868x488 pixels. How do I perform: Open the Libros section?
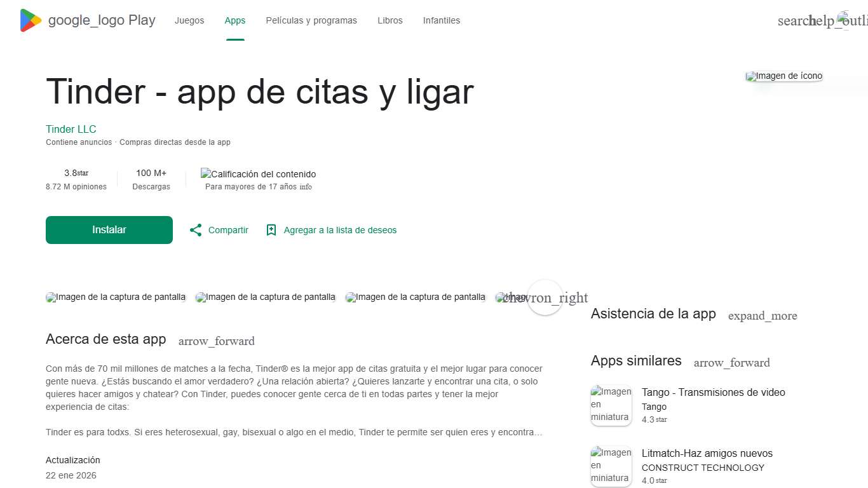click(390, 20)
